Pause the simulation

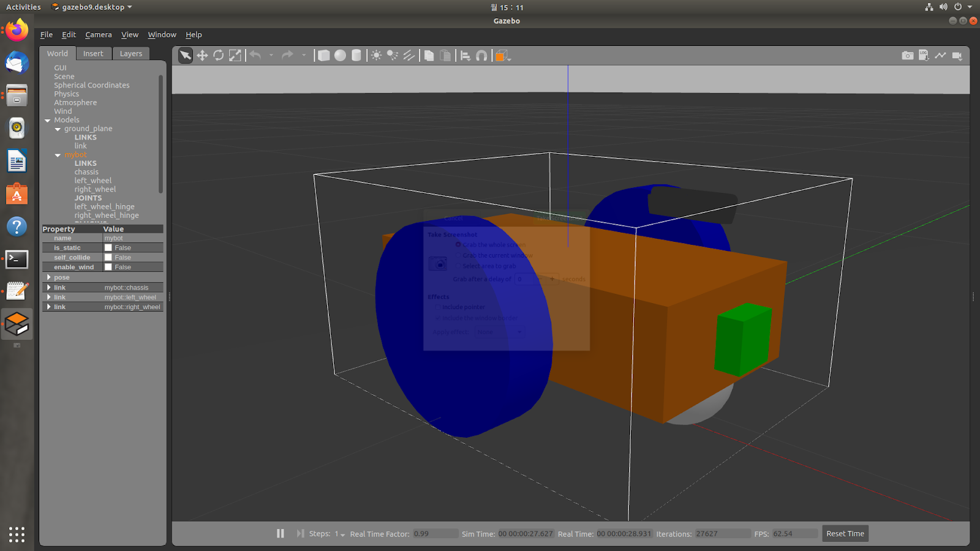pyautogui.click(x=281, y=533)
